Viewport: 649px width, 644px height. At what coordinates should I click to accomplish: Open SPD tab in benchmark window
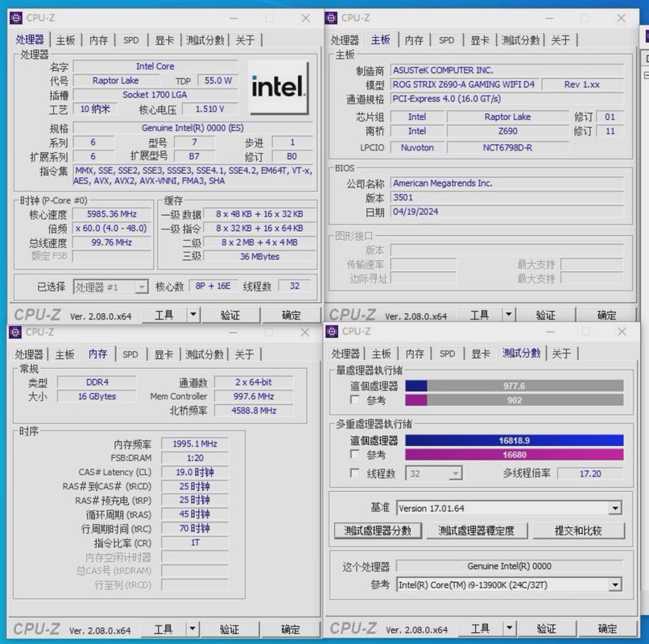pos(447,353)
